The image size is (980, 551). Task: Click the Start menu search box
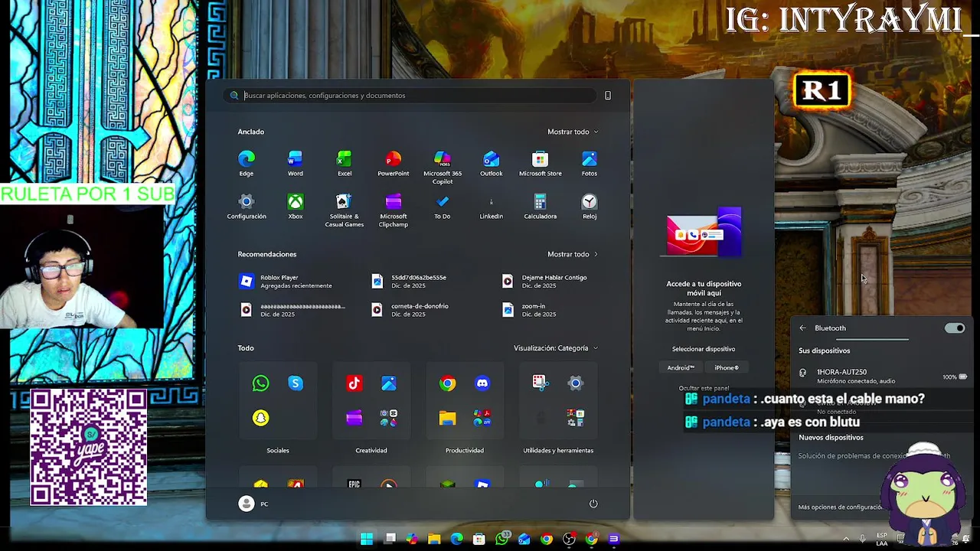(x=412, y=96)
